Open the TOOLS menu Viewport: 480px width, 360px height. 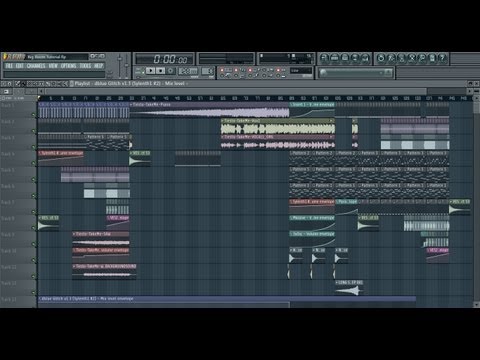point(85,66)
